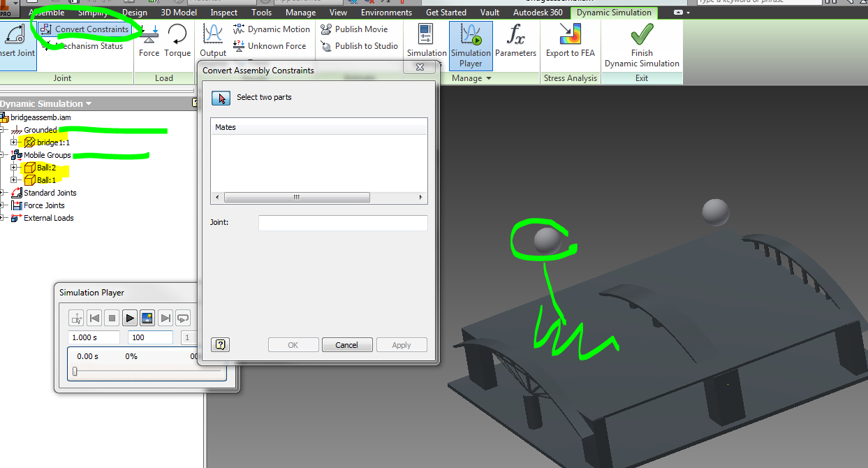
Task: Open the Dynamic Simulation browser dropdown
Action: 89,104
